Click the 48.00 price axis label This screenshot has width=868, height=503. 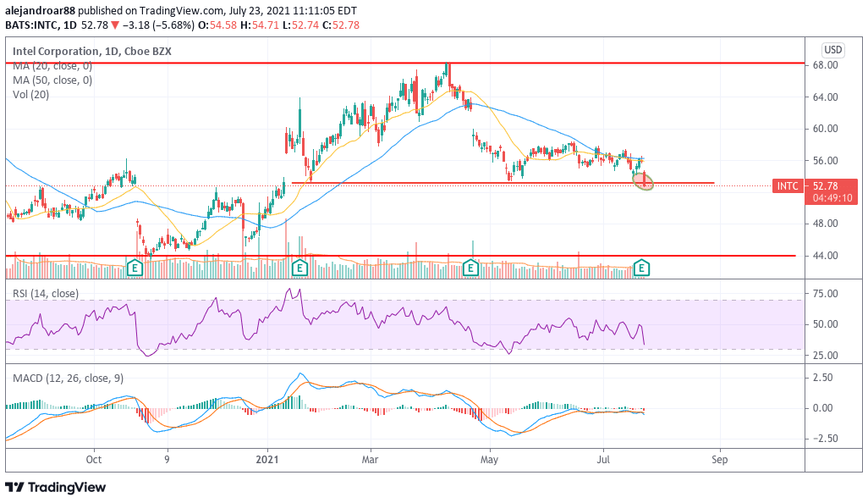825,224
